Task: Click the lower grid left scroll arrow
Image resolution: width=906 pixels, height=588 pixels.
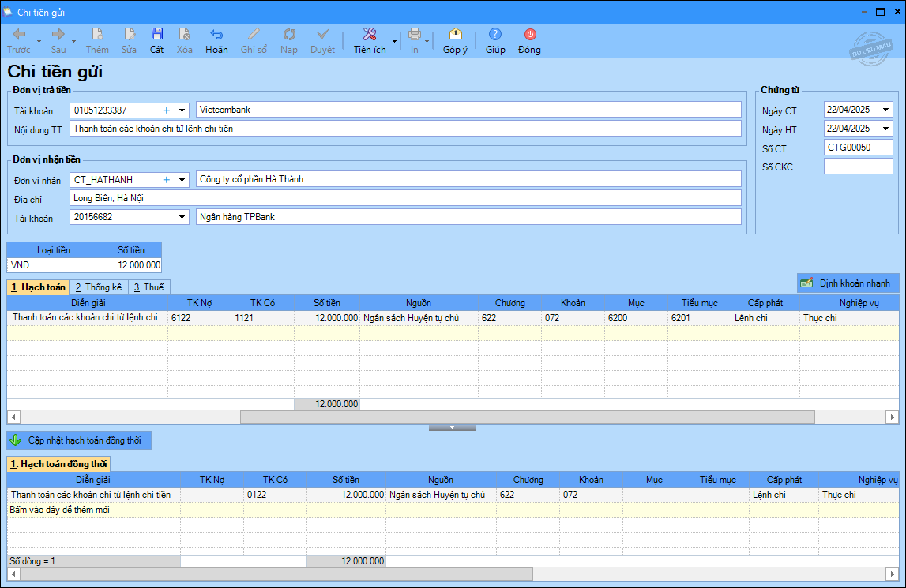Action: pyautogui.click(x=13, y=574)
